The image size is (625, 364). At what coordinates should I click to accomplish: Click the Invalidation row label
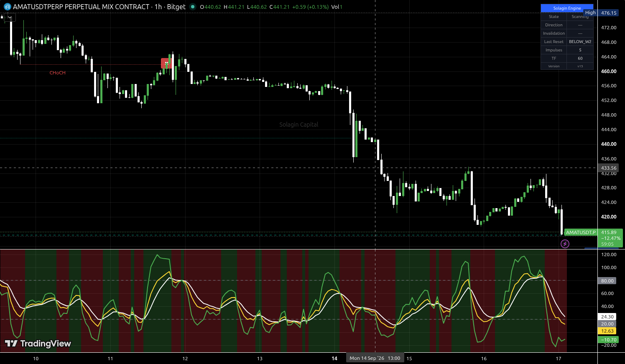pyautogui.click(x=554, y=33)
